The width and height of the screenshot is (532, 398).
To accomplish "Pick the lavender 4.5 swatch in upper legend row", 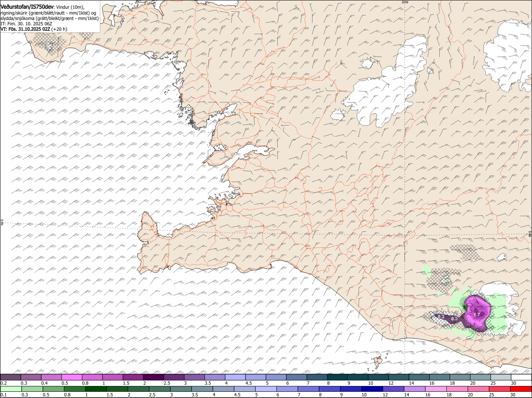I will pyautogui.click(x=256, y=377).
